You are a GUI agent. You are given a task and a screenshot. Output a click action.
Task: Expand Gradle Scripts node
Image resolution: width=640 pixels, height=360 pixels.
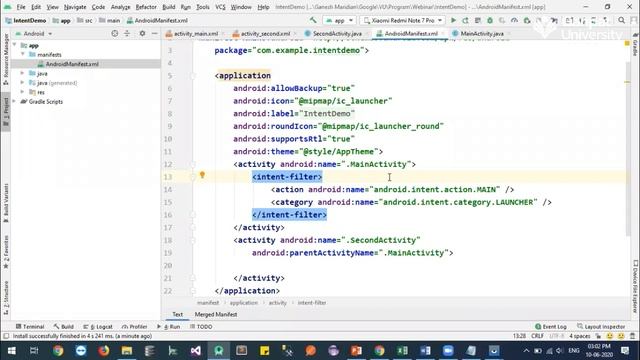(x=15, y=101)
